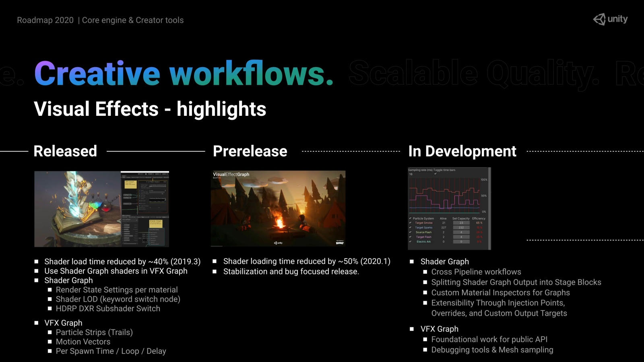Click the Set Capacity field for Target Flash

pyautogui.click(x=461, y=237)
